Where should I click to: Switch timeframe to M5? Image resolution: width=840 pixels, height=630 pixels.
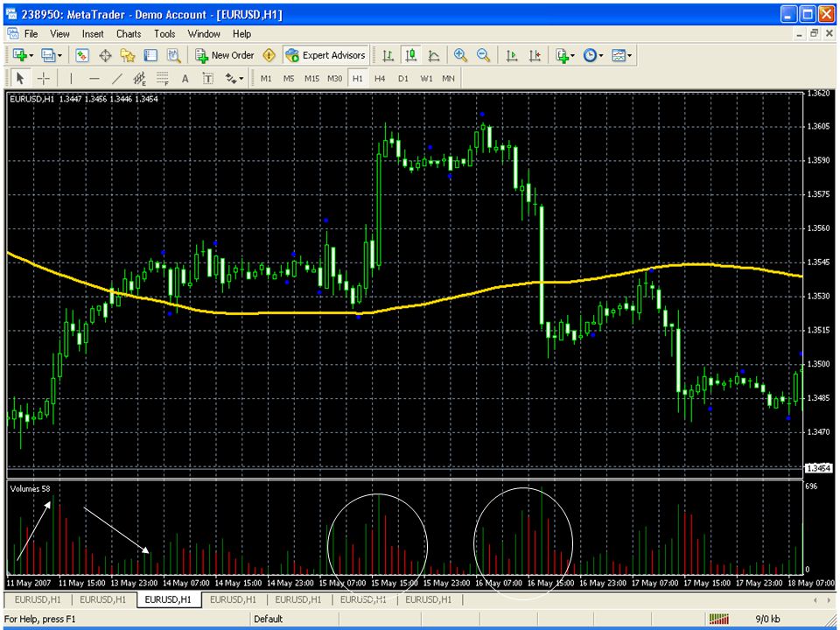point(289,79)
